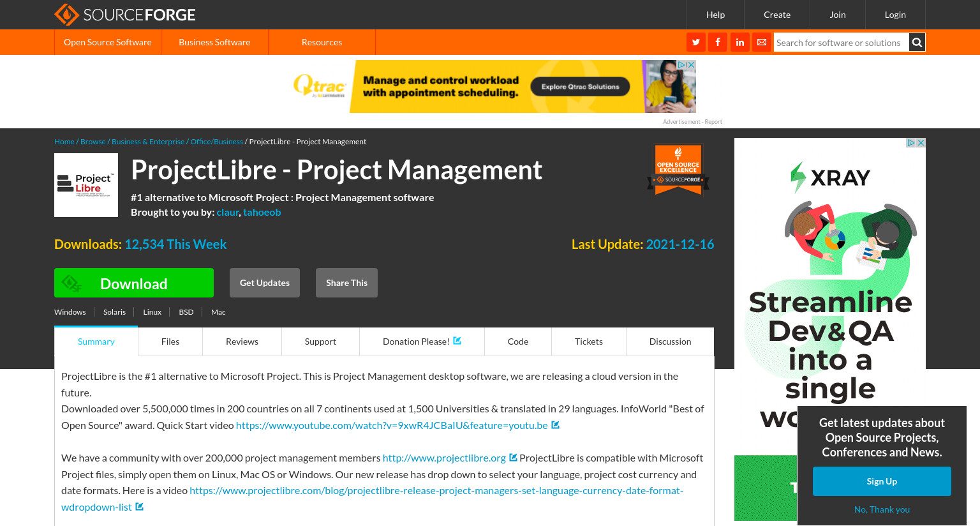Click the SourceForge logo
The image size is (980, 526).
tap(125, 15)
